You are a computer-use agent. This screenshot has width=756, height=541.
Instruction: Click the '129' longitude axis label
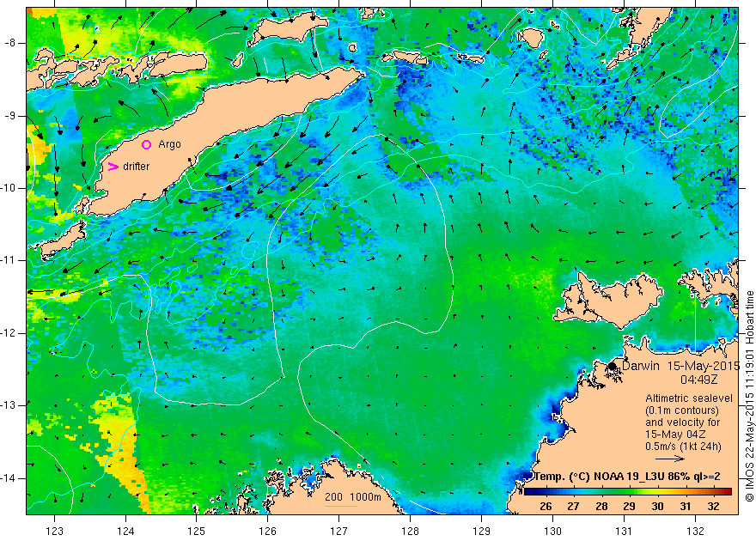[482, 531]
